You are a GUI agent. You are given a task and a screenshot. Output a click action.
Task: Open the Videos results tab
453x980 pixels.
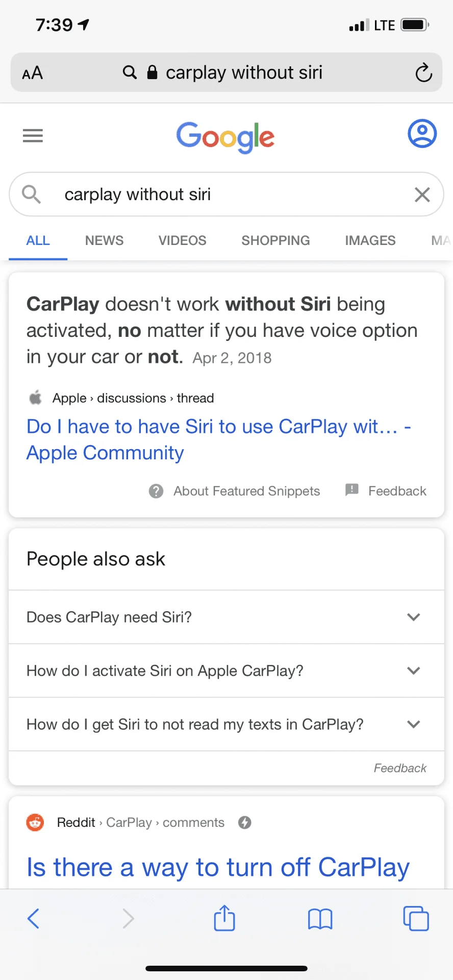[x=182, y=240]
